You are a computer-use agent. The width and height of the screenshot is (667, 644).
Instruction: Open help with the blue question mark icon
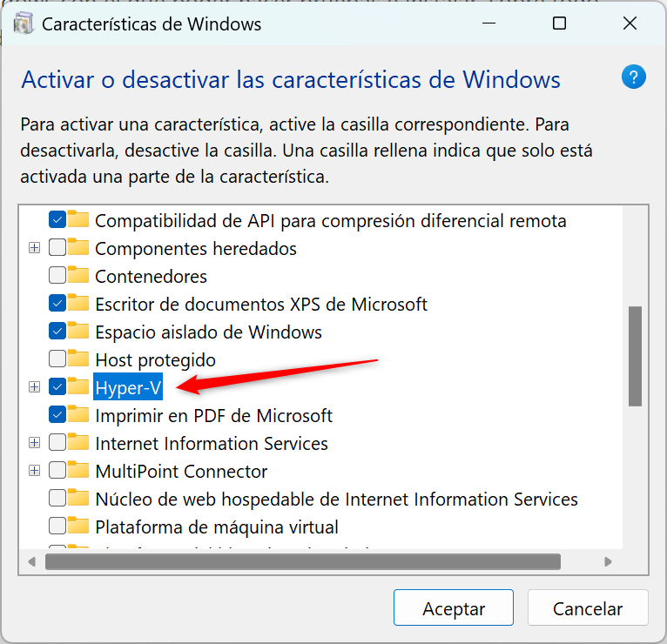(633, 77)
